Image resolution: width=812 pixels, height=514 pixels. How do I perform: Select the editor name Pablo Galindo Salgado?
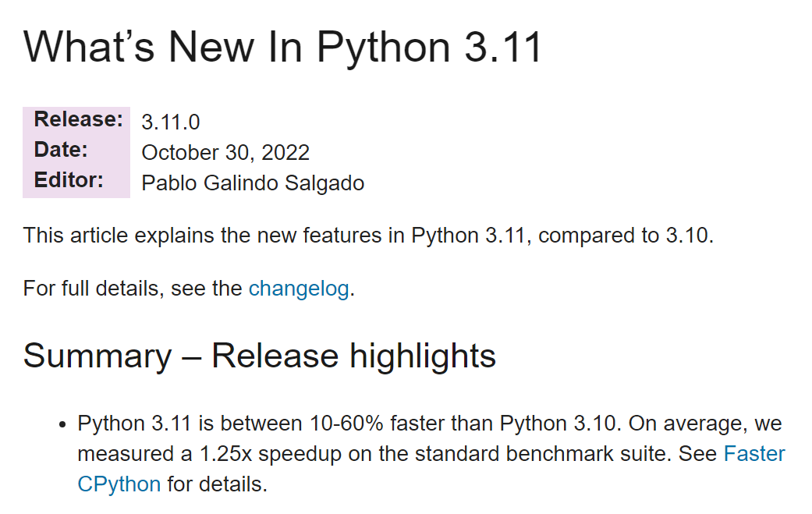click(253, 183)
